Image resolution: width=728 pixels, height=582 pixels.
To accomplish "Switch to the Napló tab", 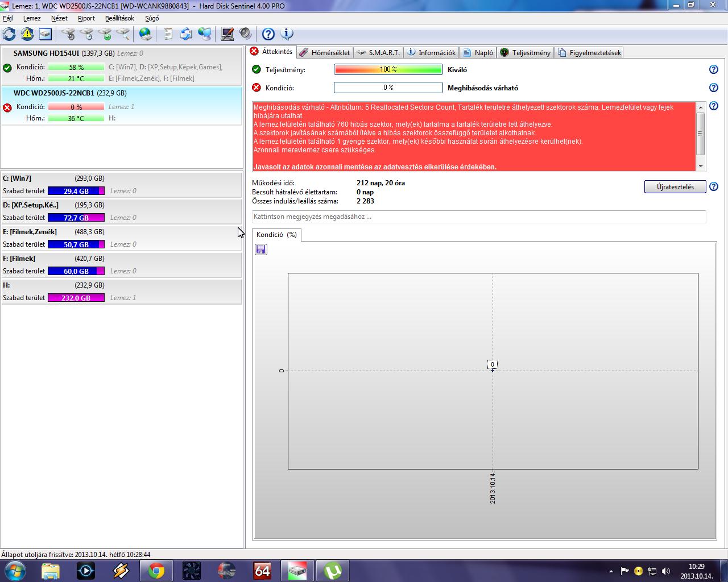I will pos(478,52).
